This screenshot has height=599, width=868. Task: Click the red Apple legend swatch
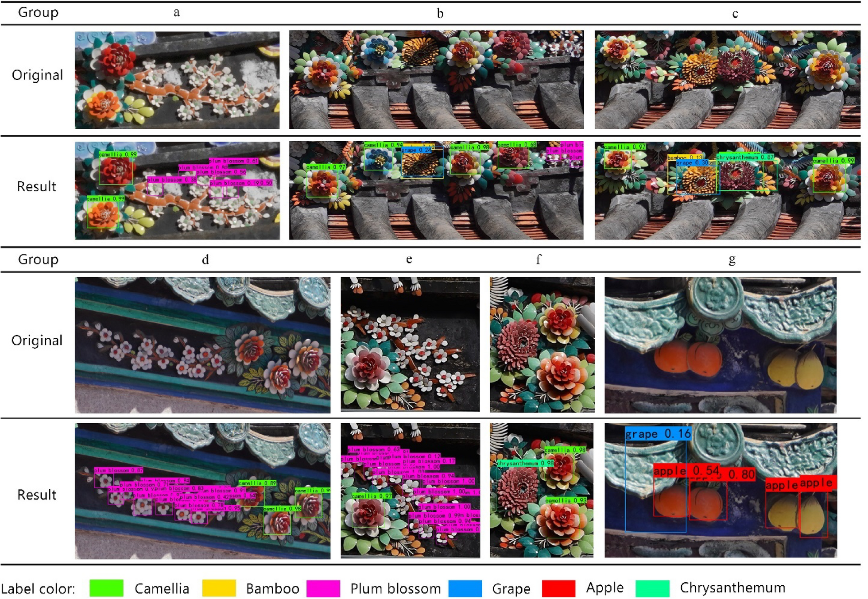tap(558, 588)
